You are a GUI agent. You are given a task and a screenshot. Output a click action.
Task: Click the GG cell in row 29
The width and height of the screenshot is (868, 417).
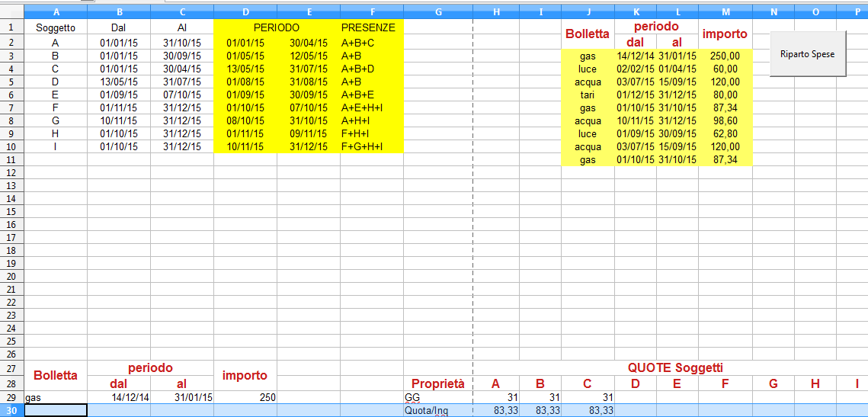tap(437, 397)
